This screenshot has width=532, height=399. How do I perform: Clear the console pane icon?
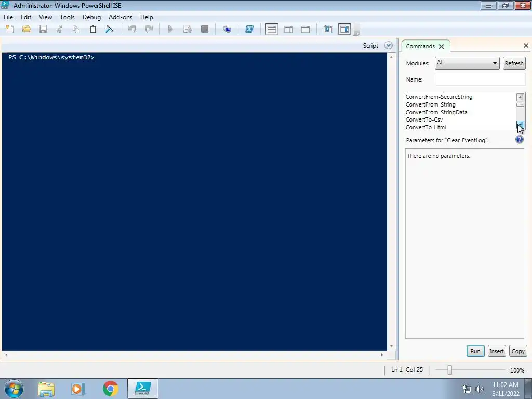click(x=110, y=29)
